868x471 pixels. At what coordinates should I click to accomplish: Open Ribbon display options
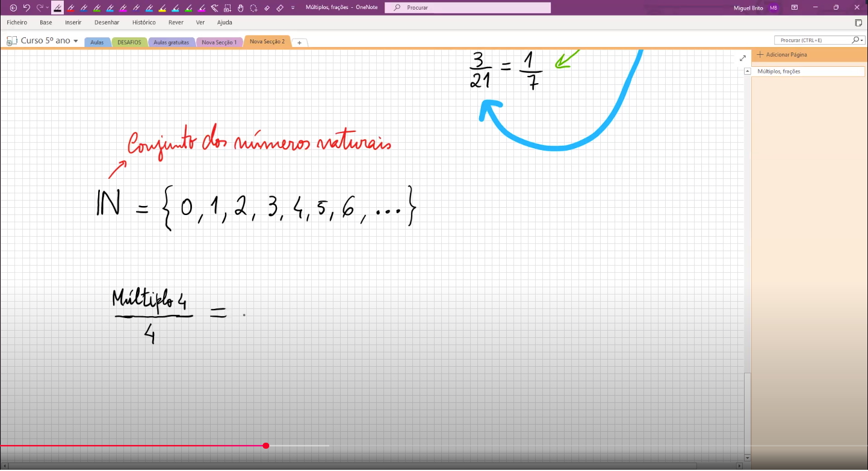[795, 7]
